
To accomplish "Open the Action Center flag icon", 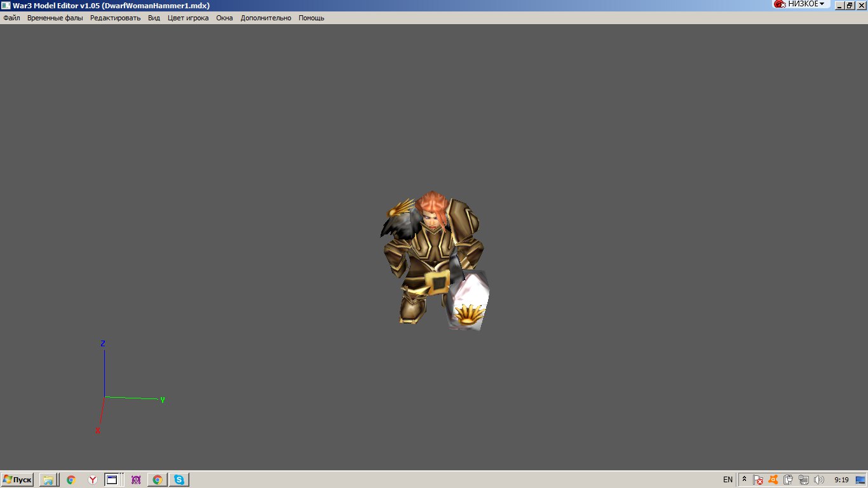I will pyautogui.click(x=758, y=480).
